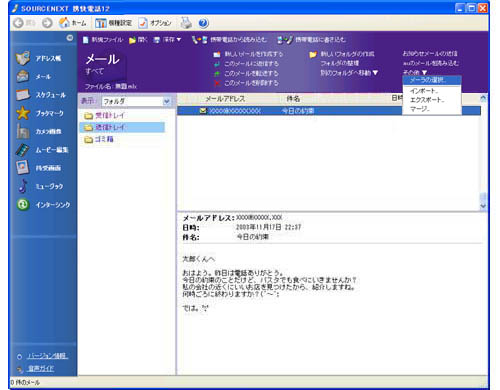The height and width of the screenshot is (390, 500).
Task: Sort by 件名 subject column header
Action: [293, 99]
